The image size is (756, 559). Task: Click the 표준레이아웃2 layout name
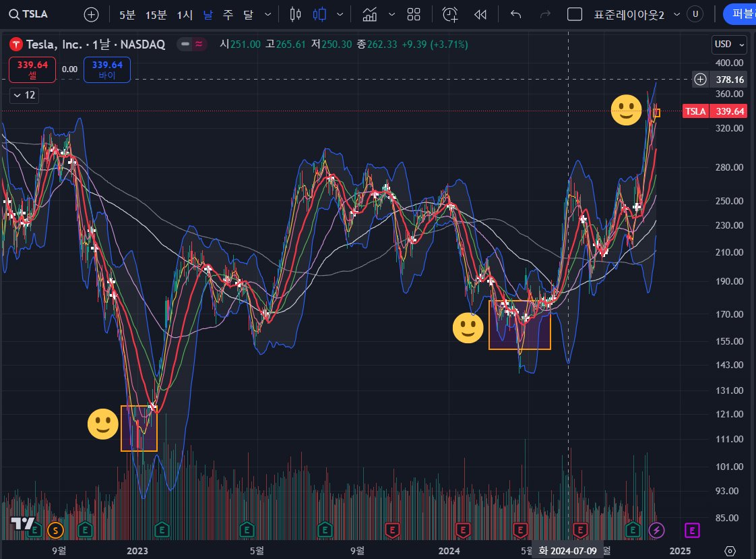click(x=629, y=15)
